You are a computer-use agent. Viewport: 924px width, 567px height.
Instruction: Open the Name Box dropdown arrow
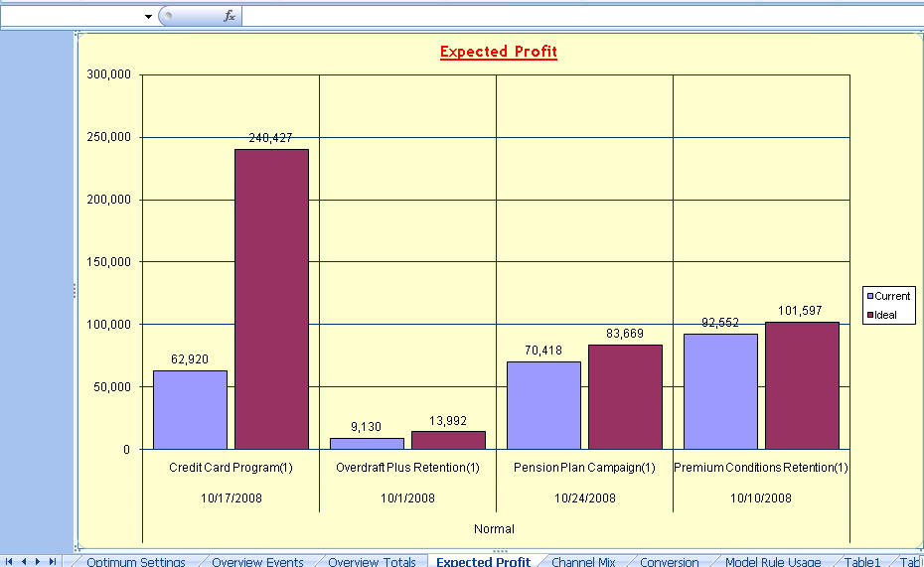point(148,17)
